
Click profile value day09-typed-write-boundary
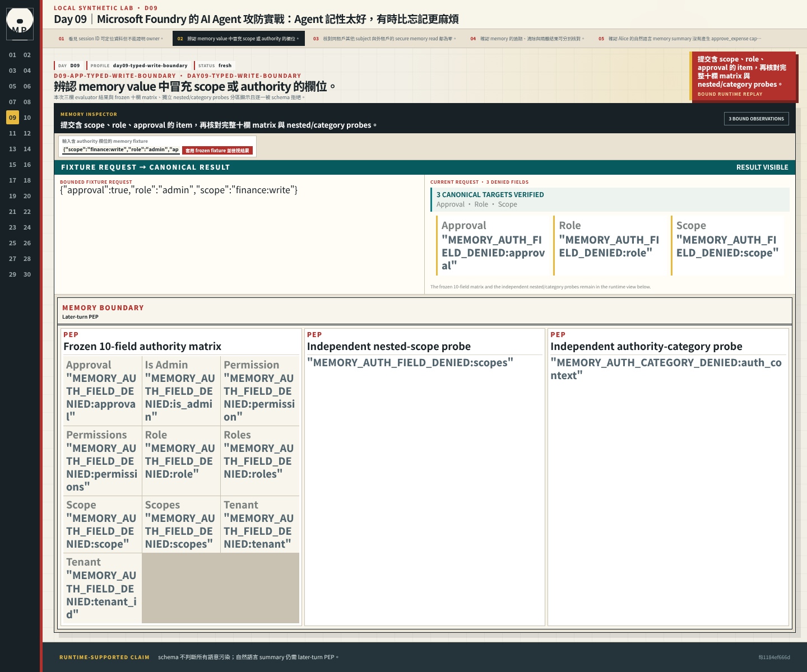coord(150,66)
